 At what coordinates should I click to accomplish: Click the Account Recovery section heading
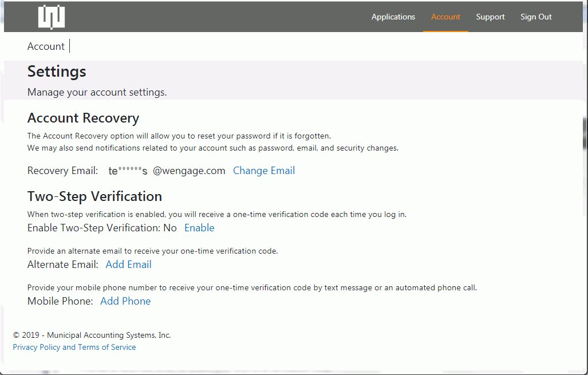[x=83, y=118]
